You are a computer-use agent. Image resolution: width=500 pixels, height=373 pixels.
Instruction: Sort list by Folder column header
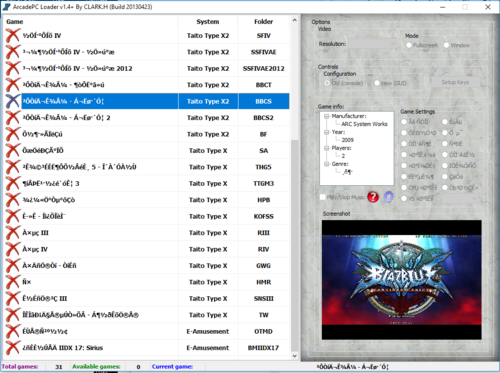264,22
